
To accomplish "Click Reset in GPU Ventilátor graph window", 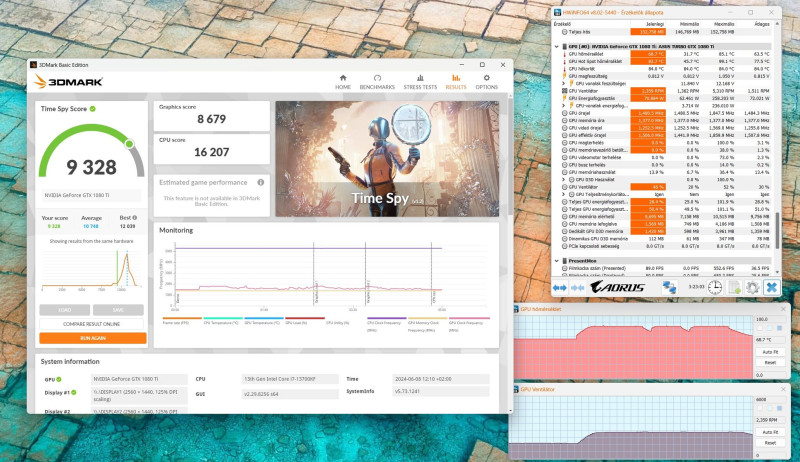I will [x=770, y=443].
